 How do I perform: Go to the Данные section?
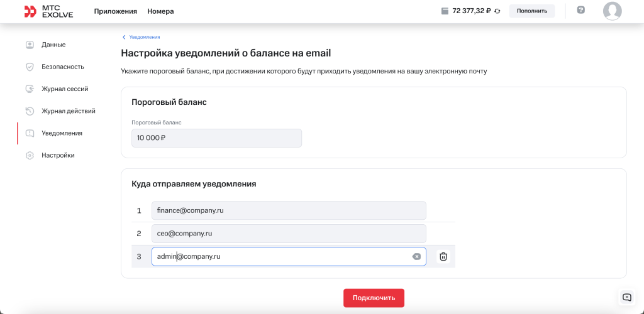(53, 45)
